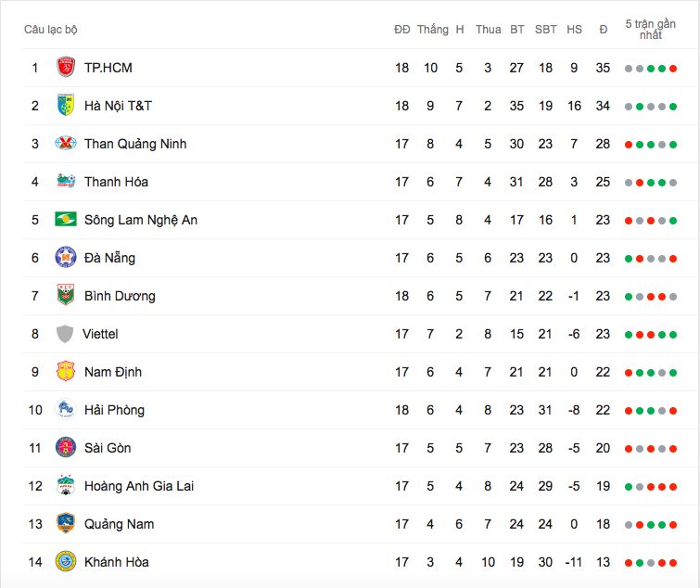Click the 'HS' goal difference header

click(574, 30)
